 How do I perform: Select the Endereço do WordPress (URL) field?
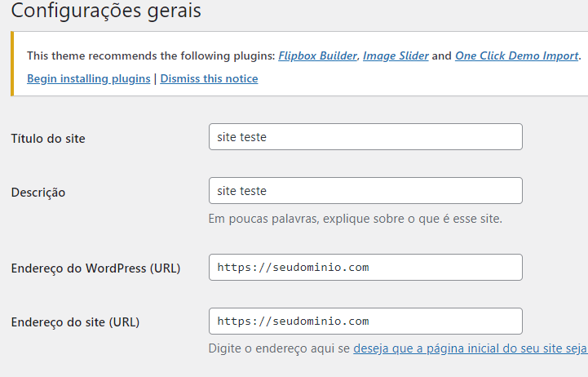(x=365, y=268)
